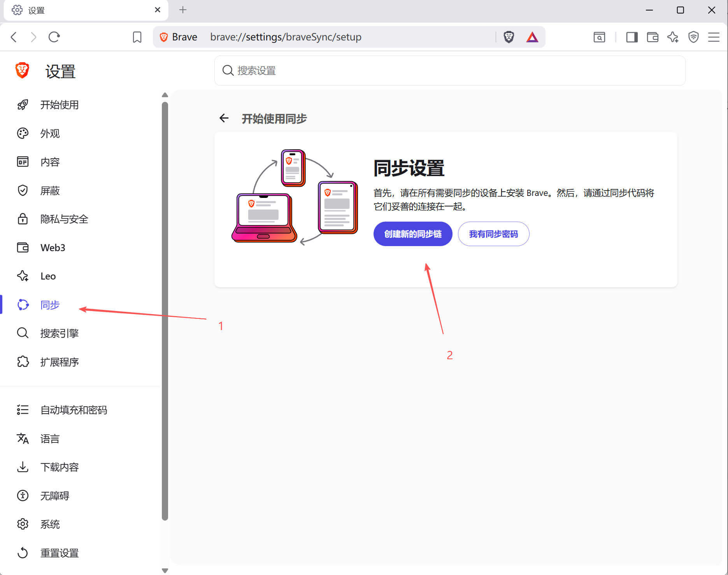Screen dimensions: 728x575
Task: Click the tab search icon in the toolbar
Action: tap(599, 37)
